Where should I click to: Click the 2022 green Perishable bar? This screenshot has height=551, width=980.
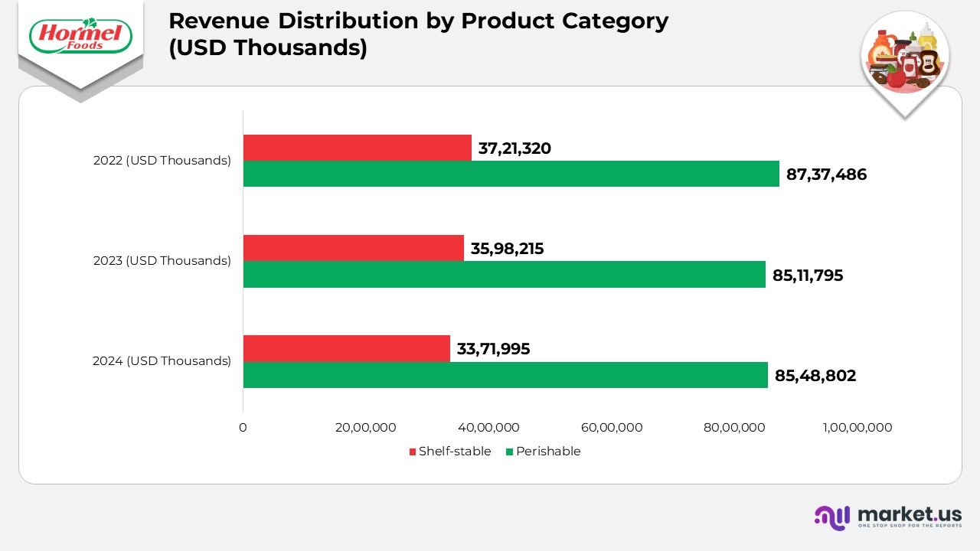click(511, 174)
